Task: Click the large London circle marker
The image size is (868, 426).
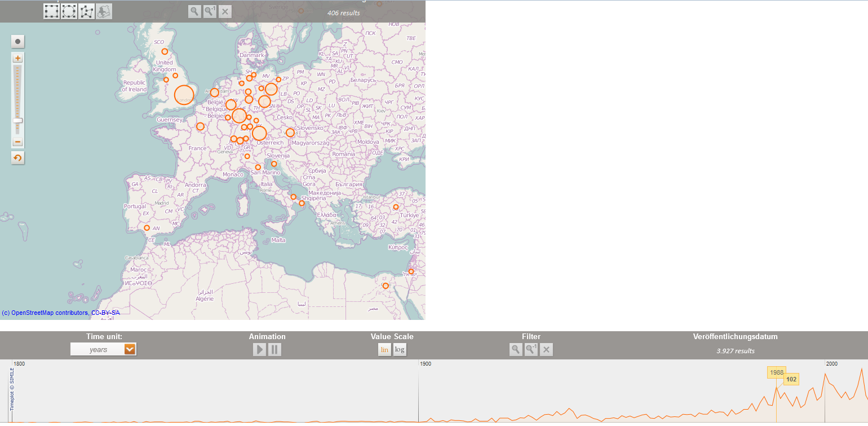Action: click(184, 95)
